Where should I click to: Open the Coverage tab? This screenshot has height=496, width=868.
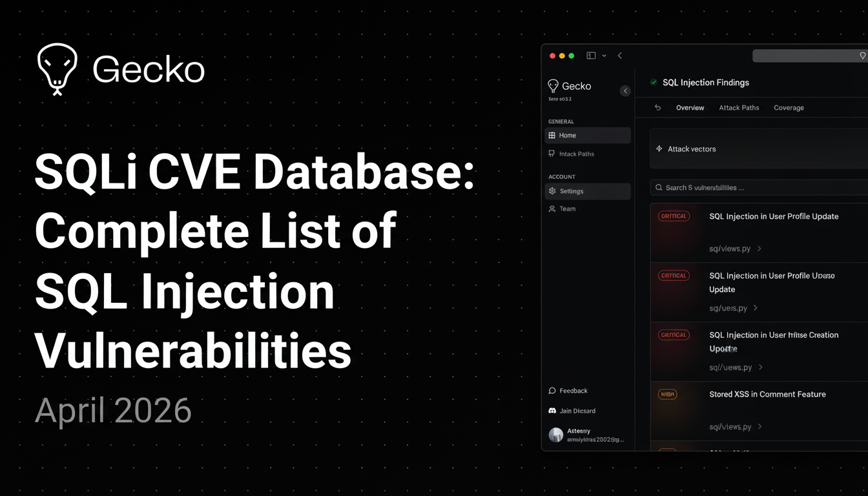789,108
